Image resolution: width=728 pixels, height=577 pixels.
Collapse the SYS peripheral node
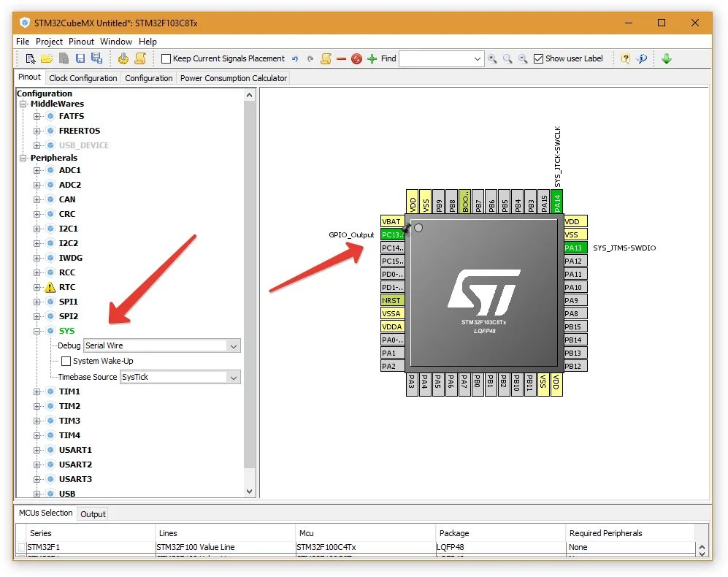(x=37, y=332)
